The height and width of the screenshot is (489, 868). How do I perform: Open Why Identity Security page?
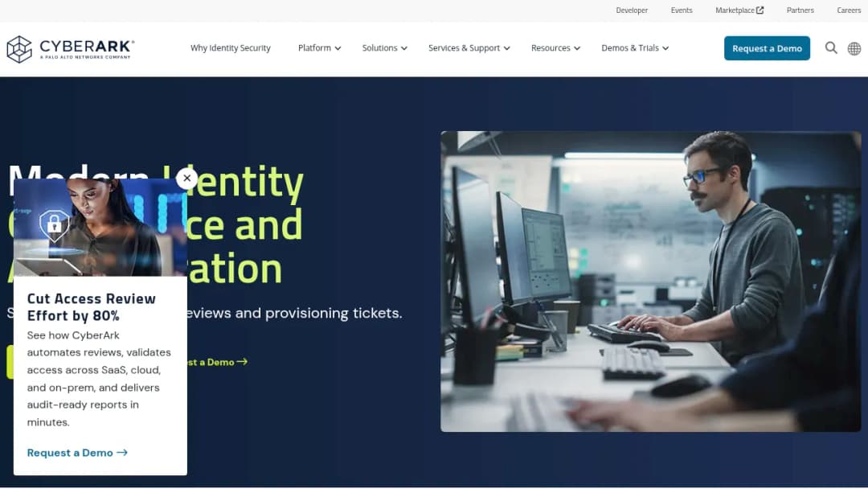[231, 48]
